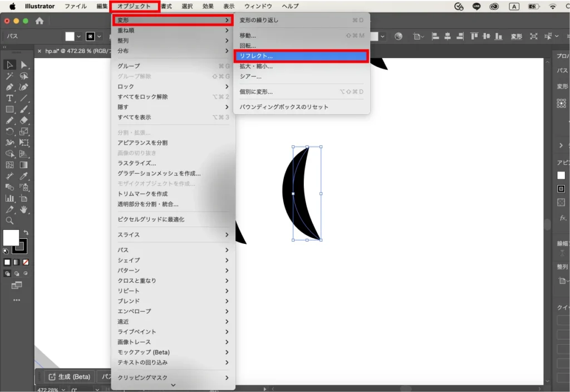This screenshot has height=392, width=570.
Task: Close the hp.ai document tab
Action: (40, 51)
